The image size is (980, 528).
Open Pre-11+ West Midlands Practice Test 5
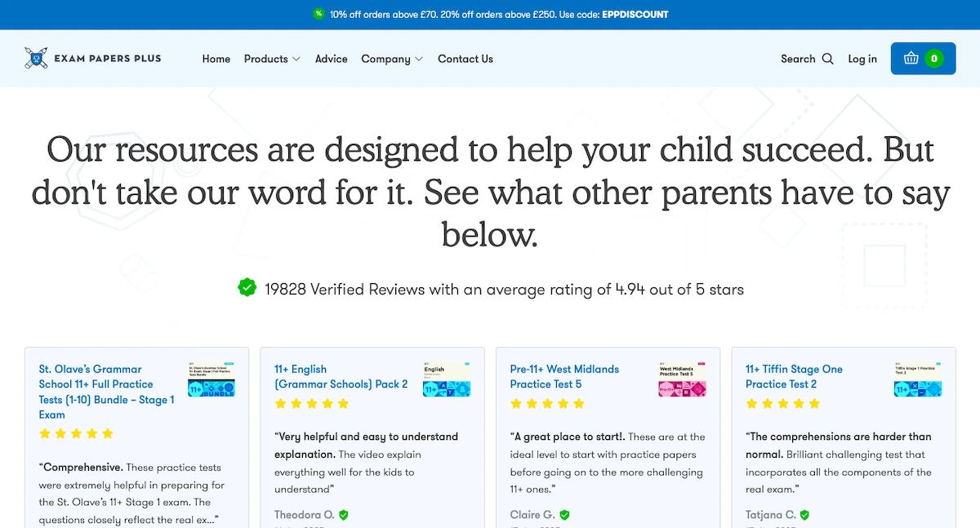coord(564,376)
